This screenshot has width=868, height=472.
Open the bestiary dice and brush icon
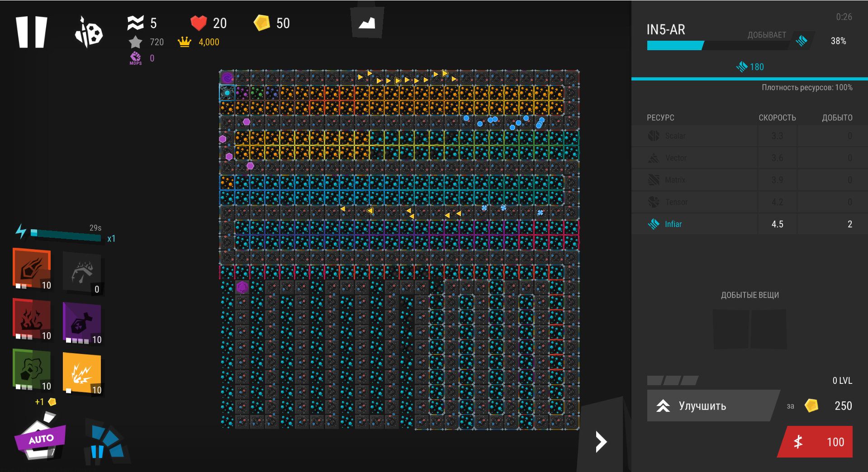point(89,33)
